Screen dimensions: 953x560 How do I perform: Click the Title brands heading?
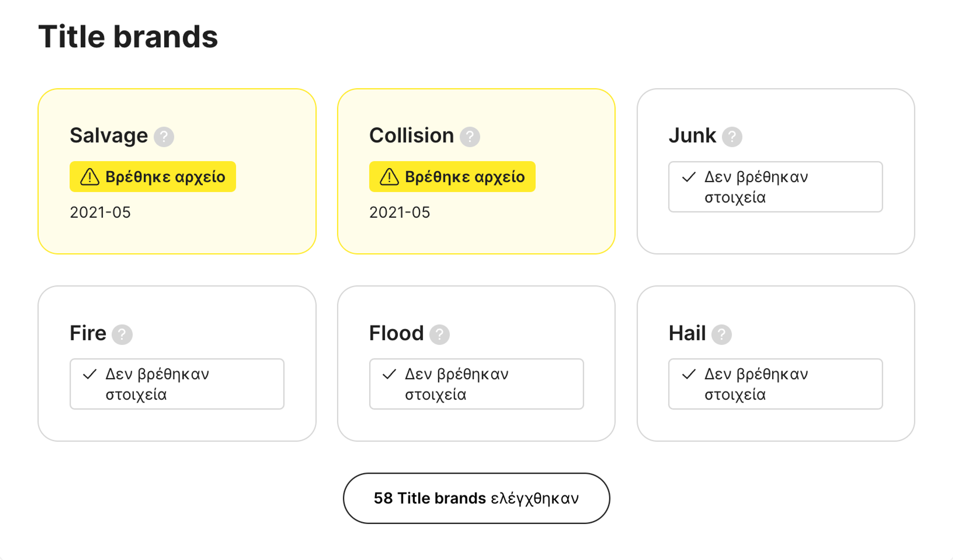point(128,37)
